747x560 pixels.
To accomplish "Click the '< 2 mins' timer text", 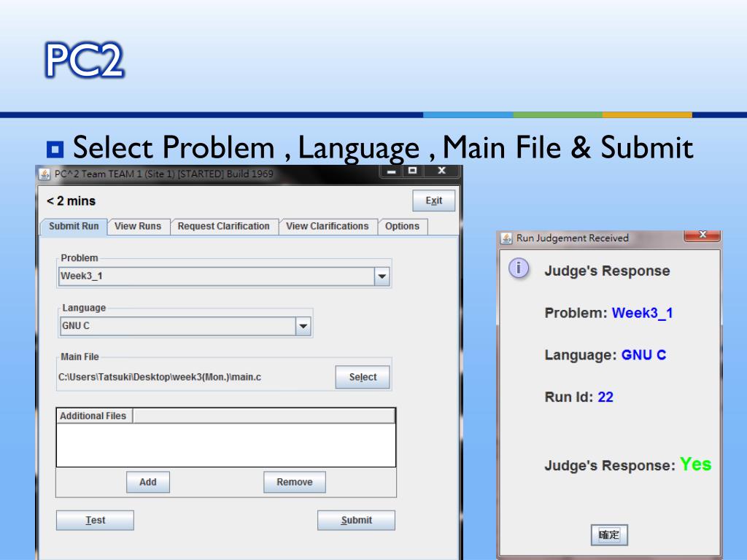I will (x=71, y=201).
